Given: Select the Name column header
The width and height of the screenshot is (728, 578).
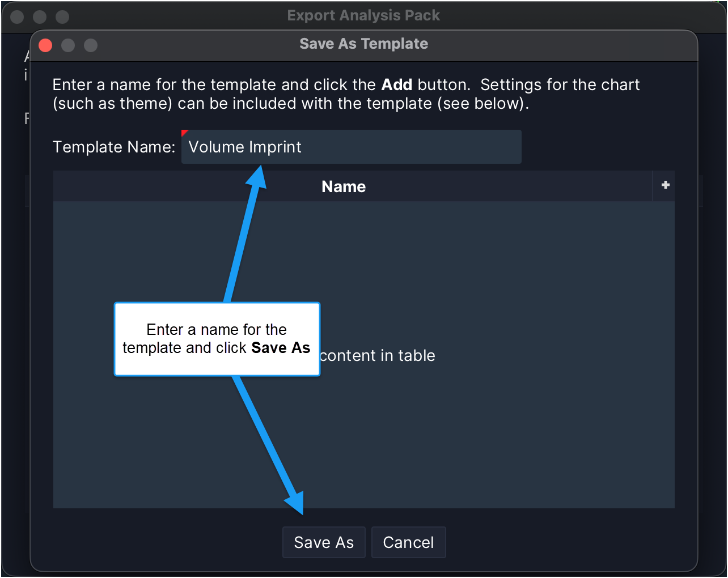Looking at the screenshot, I should (x=344, y=186).
